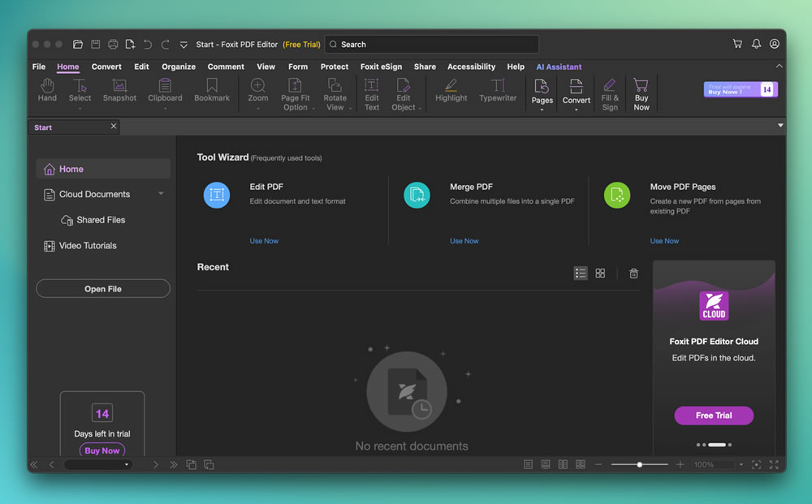The width and height of the screenshot is (812, 504).
Task: Open page number dropdown in status bar
Action: point(127,465)
